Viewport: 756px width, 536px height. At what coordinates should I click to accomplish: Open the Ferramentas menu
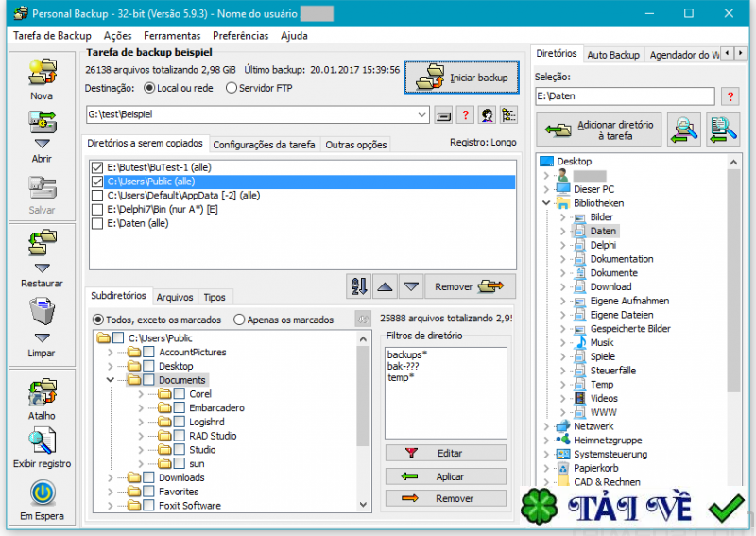[172, 36]
